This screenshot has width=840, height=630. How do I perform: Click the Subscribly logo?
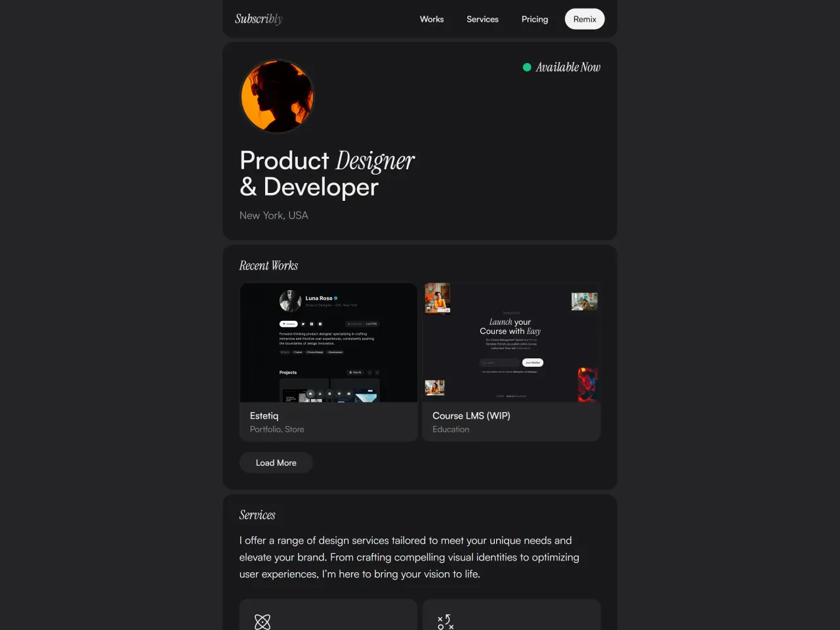point(259,19)
